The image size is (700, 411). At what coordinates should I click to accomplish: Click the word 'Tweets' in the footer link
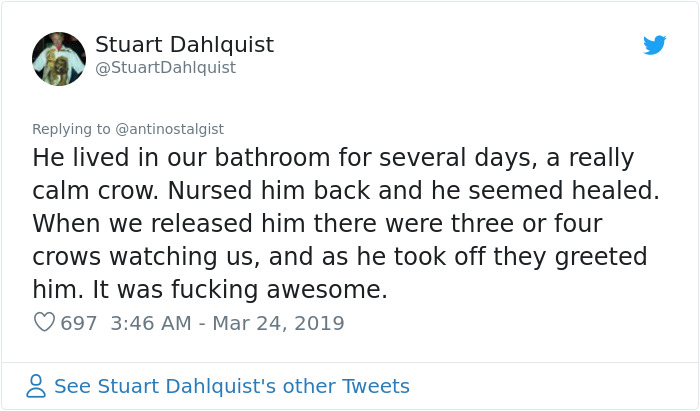pos(376,386)
